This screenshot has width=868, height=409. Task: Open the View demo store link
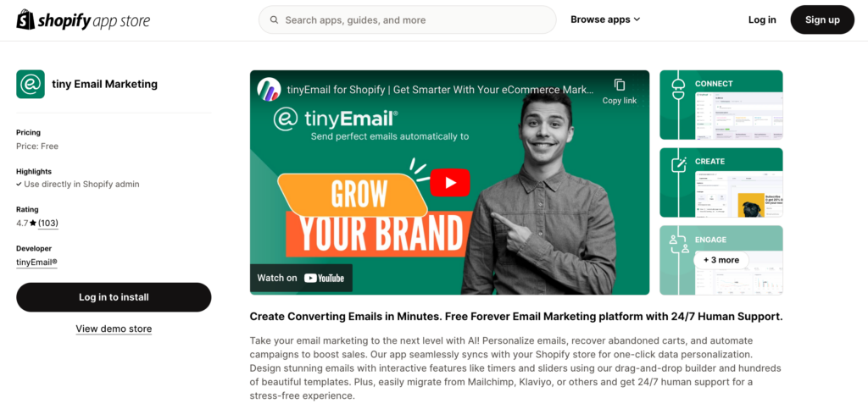tap(114, 329)
